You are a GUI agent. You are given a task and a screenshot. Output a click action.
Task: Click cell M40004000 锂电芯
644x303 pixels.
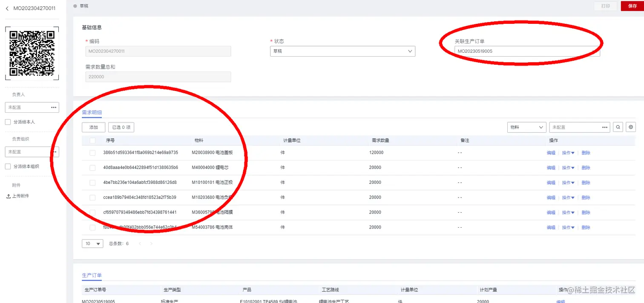[x=210, y=168]
